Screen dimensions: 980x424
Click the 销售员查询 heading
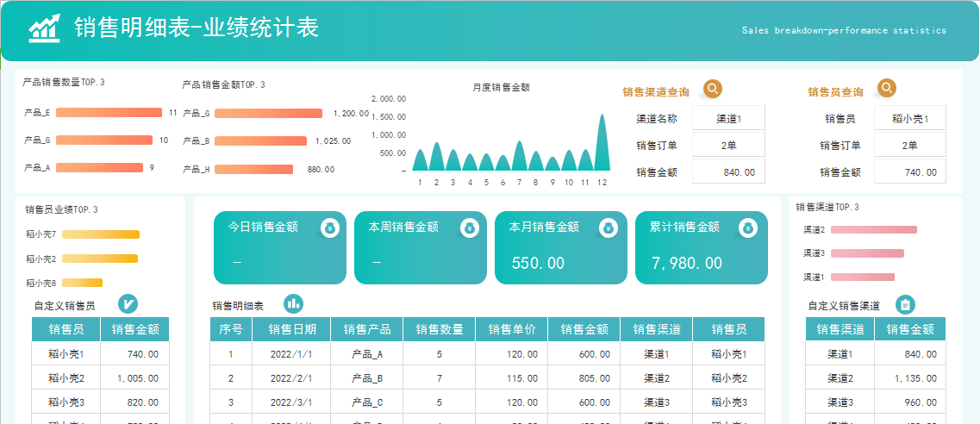tap(835, 92)
